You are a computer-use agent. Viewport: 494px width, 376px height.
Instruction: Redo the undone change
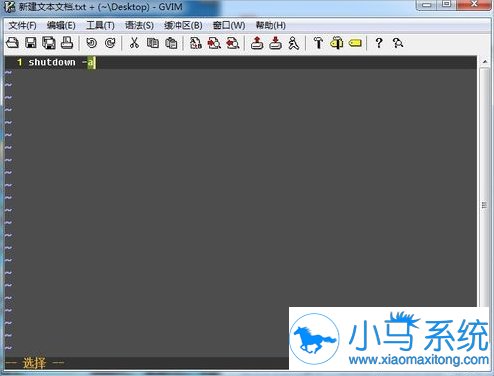click(110, 43)
